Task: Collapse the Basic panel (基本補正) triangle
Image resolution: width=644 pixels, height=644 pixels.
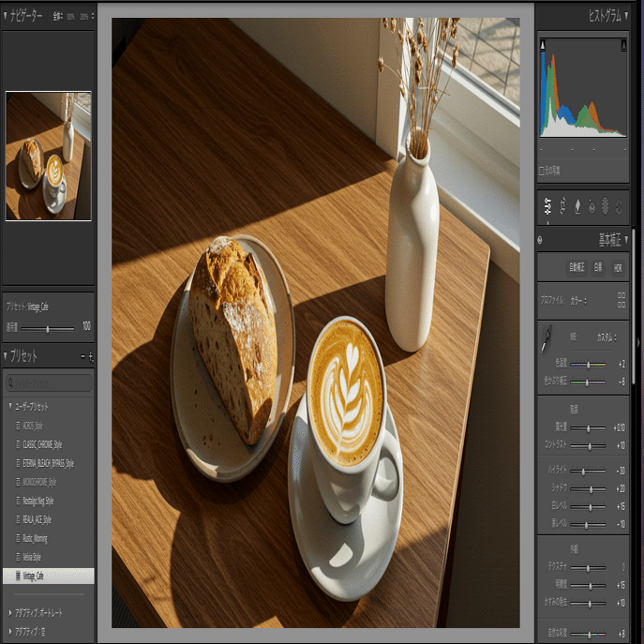Action: [626, 239]
